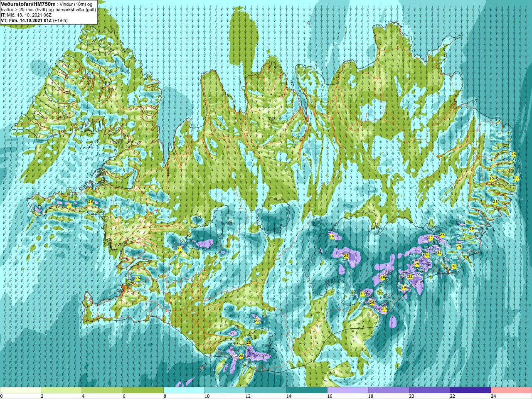
Task: Click legend scale tick label '16'
Action: [330, 396]
